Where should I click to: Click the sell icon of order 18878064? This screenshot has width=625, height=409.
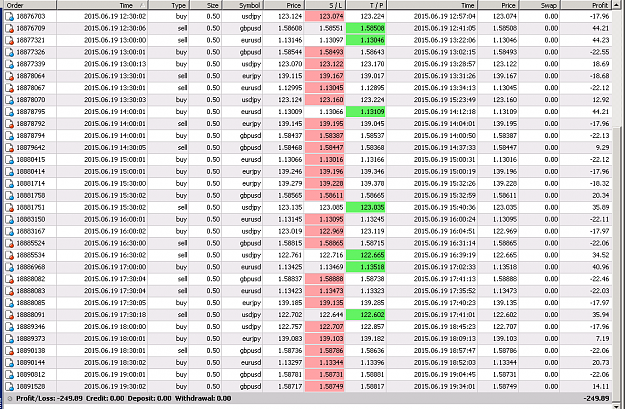coord(9,76)
